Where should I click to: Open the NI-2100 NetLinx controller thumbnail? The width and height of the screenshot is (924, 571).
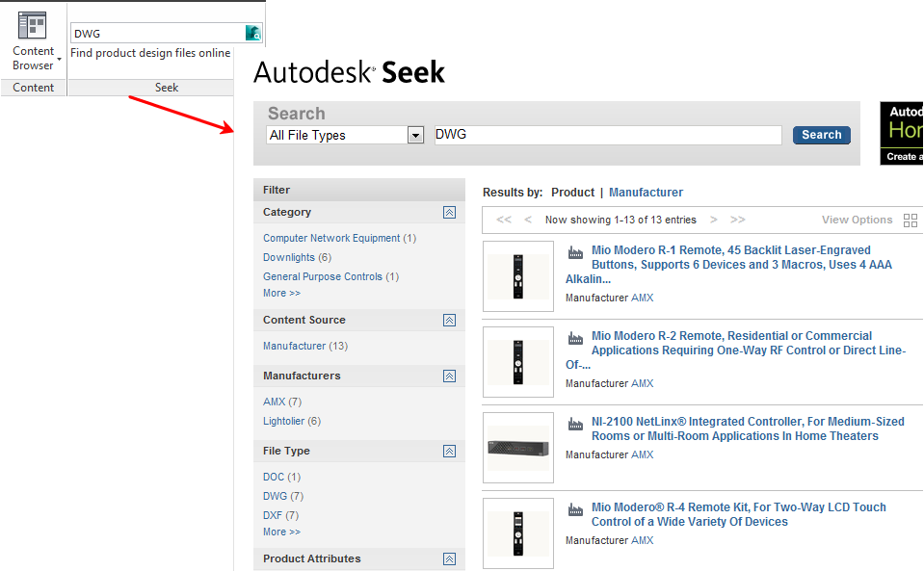point(518,448)
